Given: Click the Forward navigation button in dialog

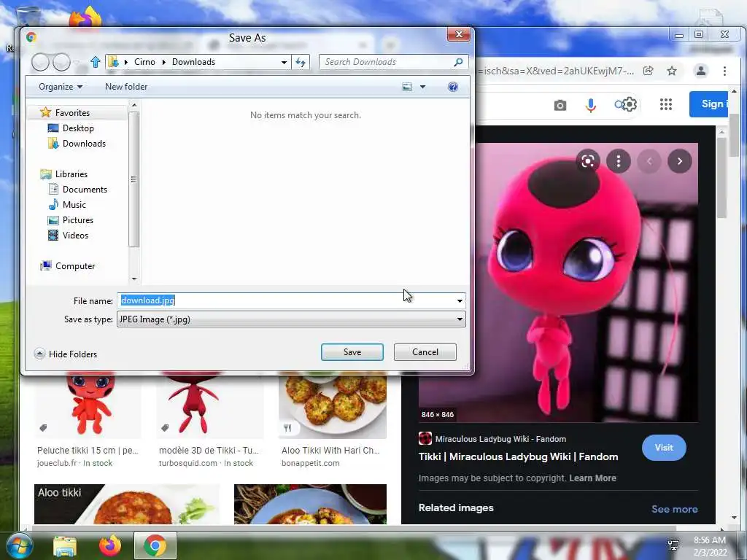Looking at the screenshot, I should 61,63.
